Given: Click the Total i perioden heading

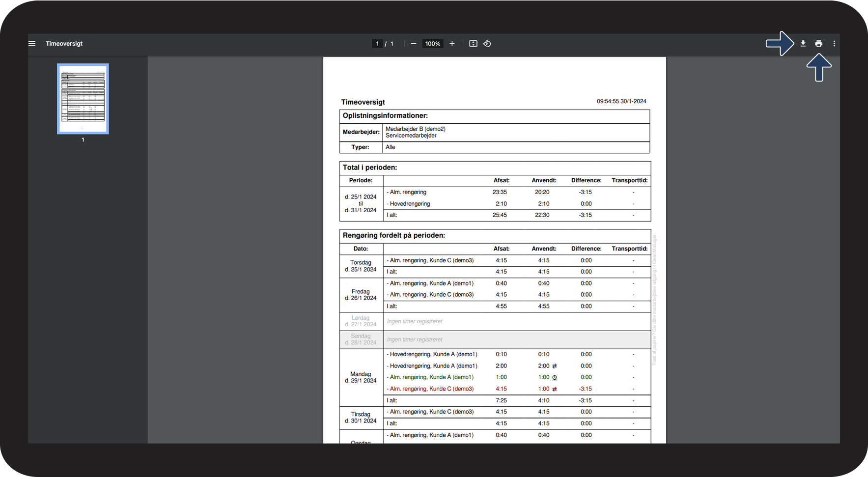Looking at the screenshot, I should click(x=370, y=168).
